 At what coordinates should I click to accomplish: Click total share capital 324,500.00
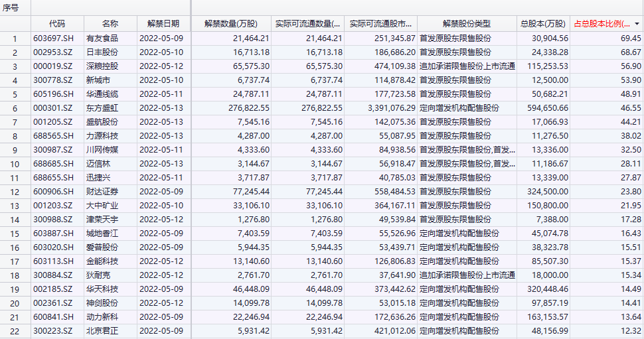(x=548, y=192)
